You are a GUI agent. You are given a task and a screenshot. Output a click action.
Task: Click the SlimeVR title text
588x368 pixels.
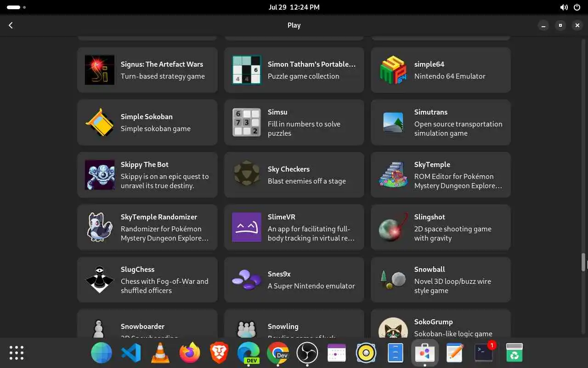281,217
